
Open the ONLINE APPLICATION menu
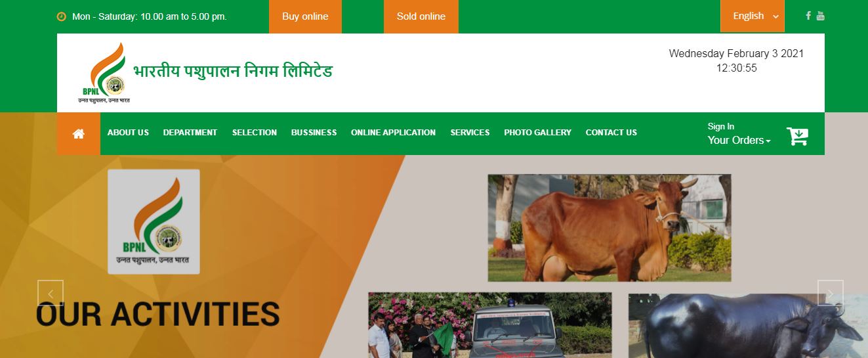pos(393,133)
